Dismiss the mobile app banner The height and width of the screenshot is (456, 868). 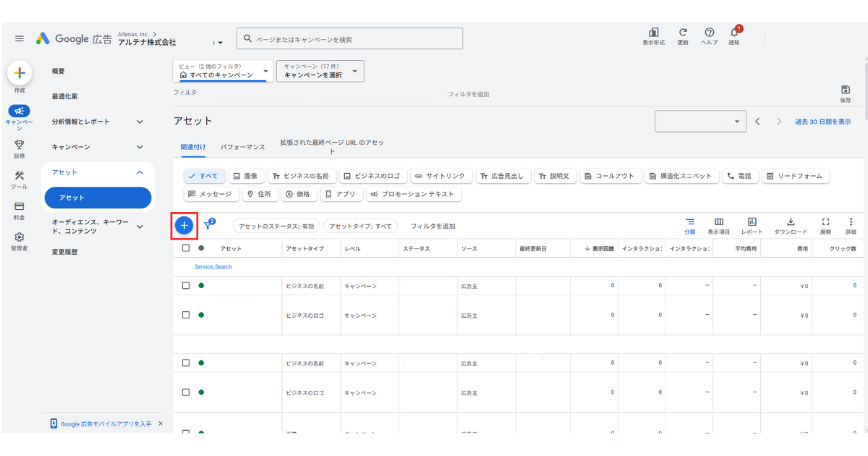161,423
